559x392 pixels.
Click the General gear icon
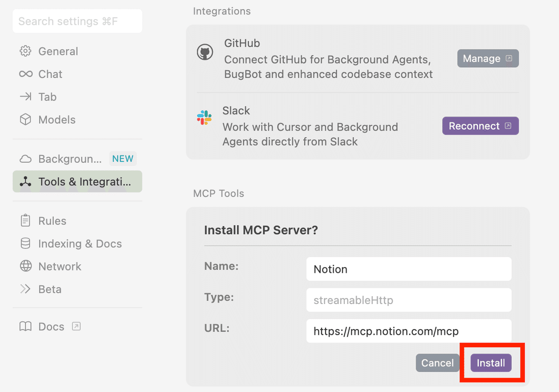[x=26, y=51]
